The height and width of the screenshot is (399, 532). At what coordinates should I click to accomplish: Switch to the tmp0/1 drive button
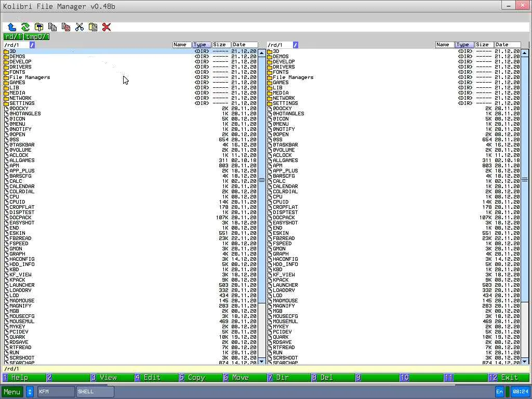pyautogui.click(x=37, y=37)
